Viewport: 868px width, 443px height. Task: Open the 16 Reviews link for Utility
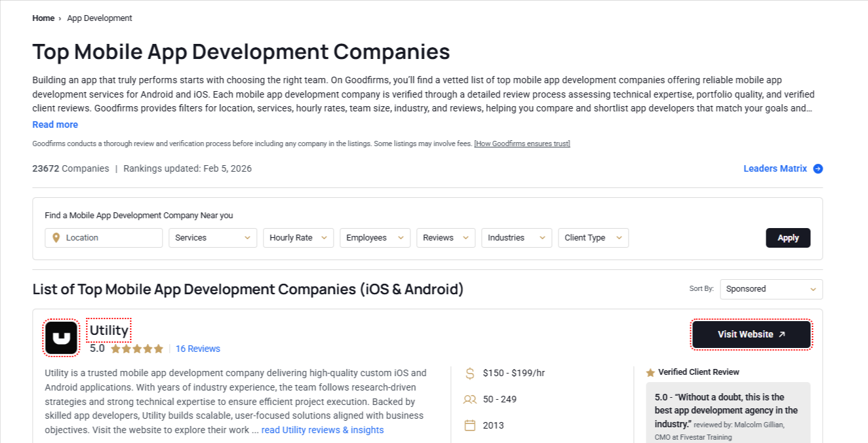coord(198,349)
